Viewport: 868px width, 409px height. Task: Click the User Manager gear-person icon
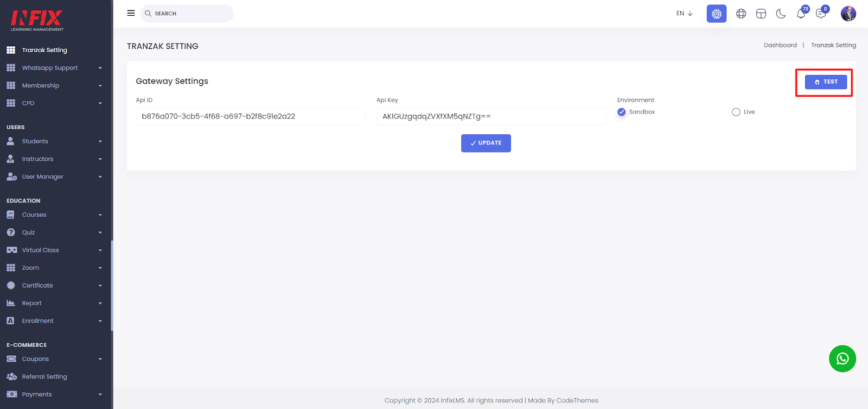coord(11,177)
